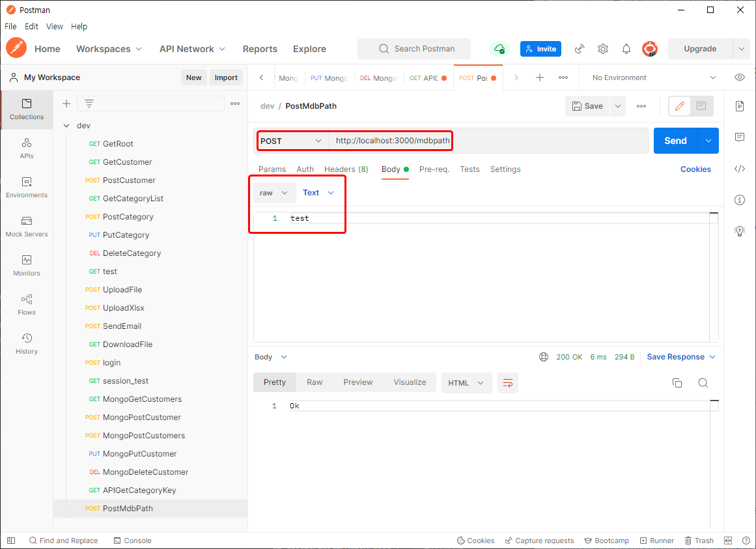Open the documentation icon in right sidebar
Screen dimensions: 756x549
(740, 106)
